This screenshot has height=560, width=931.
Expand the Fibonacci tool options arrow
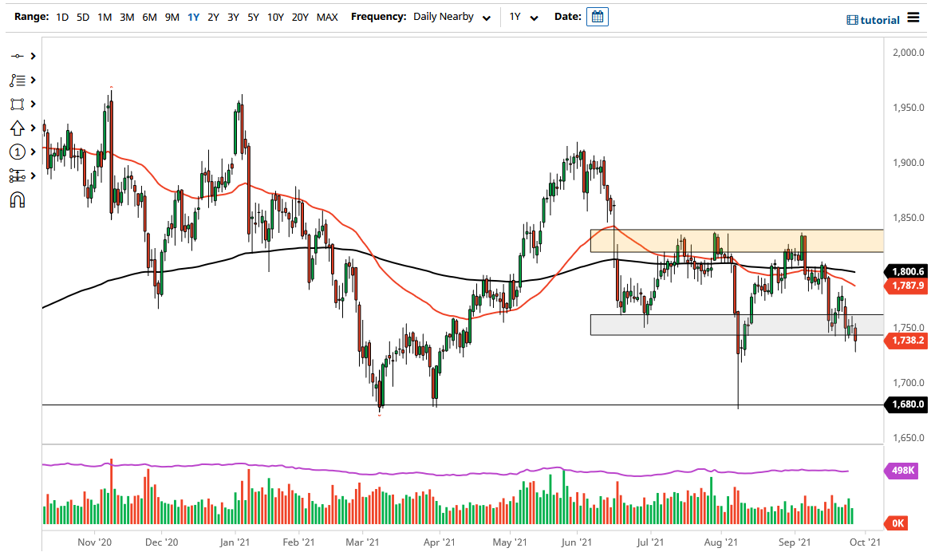(x=34, y=80)
